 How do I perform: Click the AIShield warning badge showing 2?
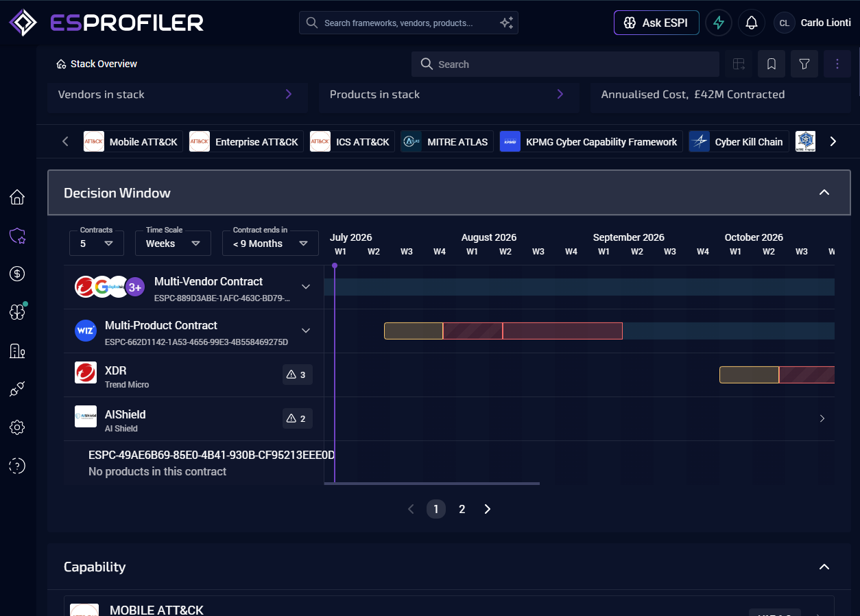coord(298,418)
